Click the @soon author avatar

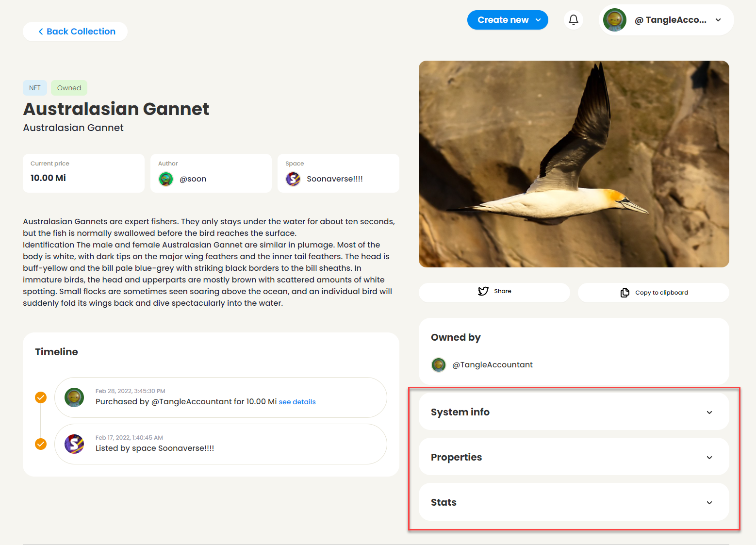166,179
